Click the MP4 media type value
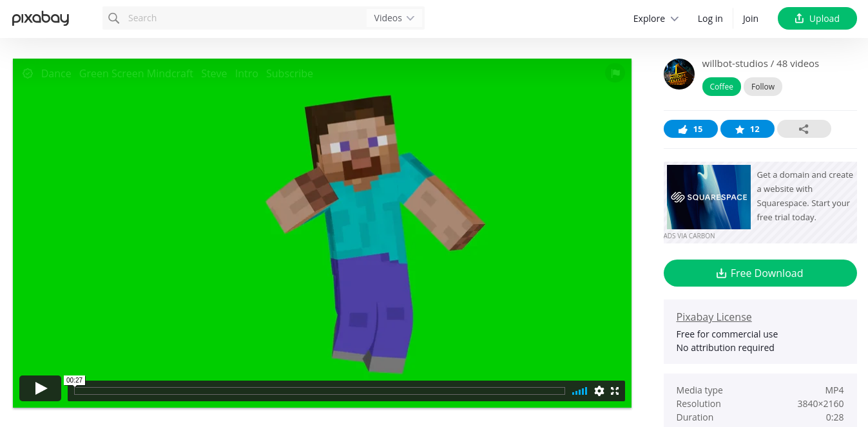This screenshot has height=427, width=868. (834, 390)
